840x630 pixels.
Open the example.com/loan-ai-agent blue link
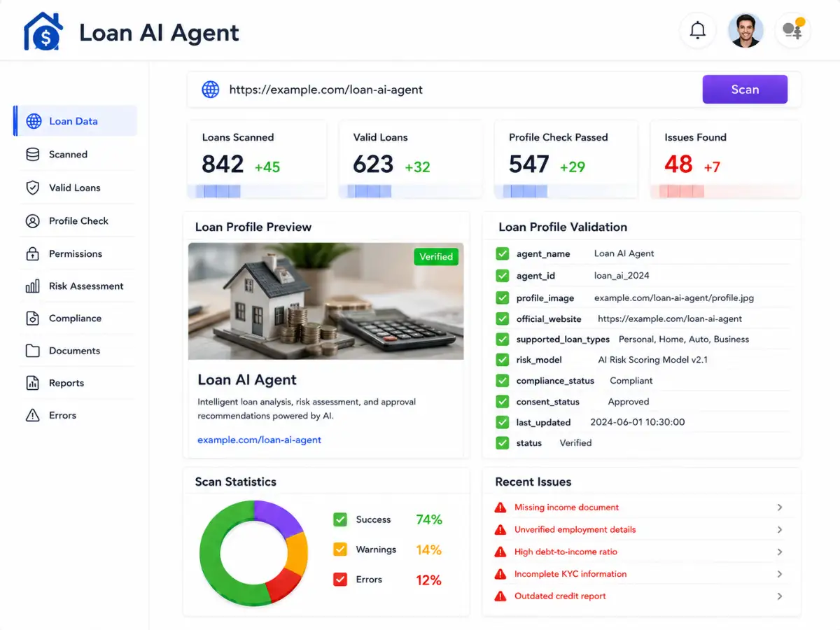click(260, 440)
